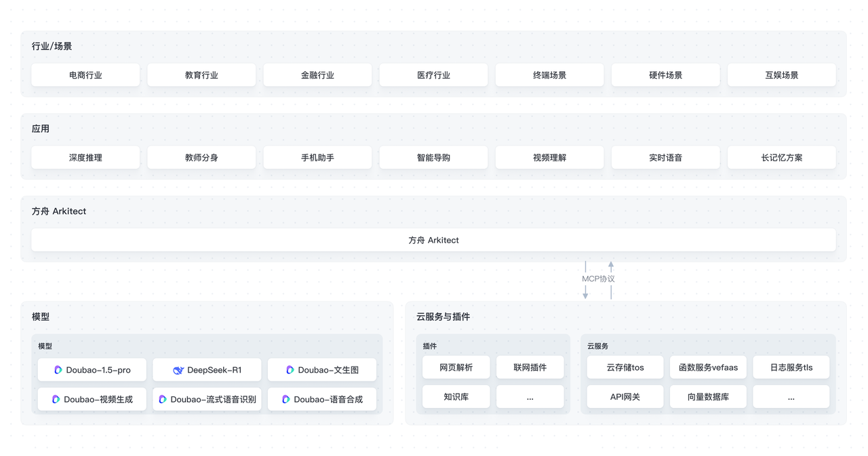The height and width of the screenshot is (456, 868).
Task: Click the wide 方舟 Arkitect bar
Action: 433,240
